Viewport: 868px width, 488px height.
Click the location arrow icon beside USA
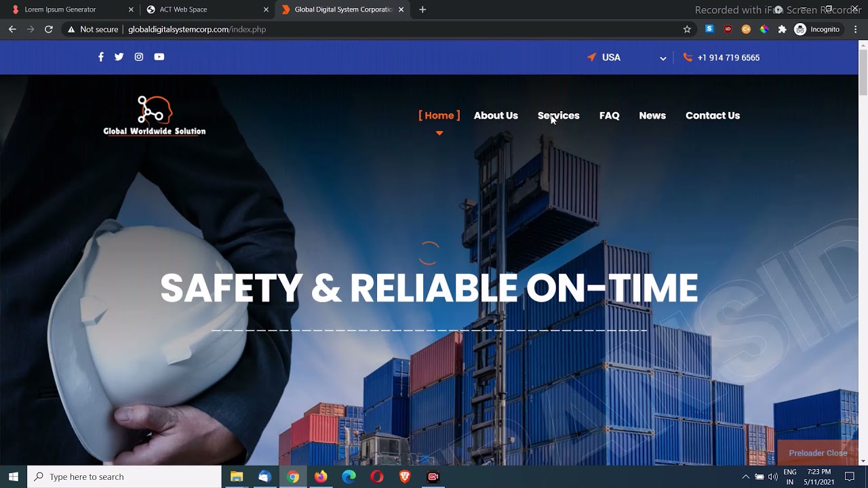591,58
